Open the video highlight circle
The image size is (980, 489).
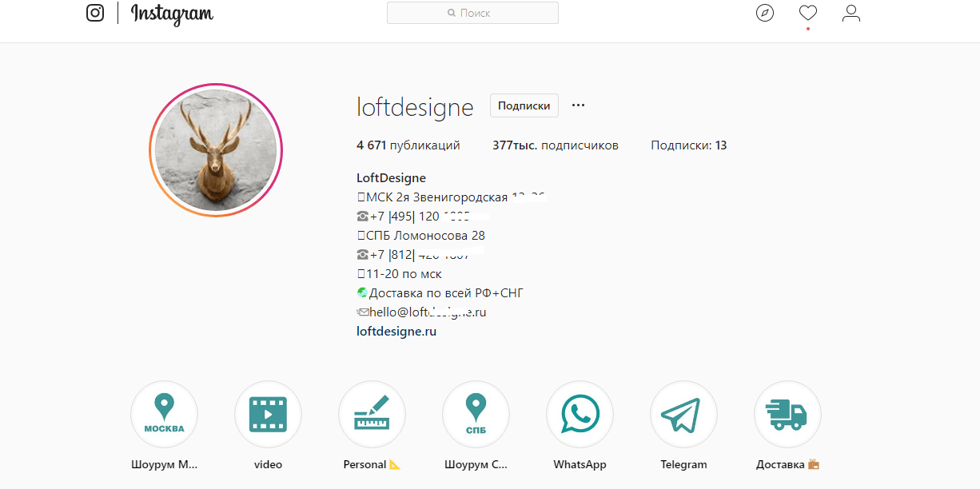(268, 414)
